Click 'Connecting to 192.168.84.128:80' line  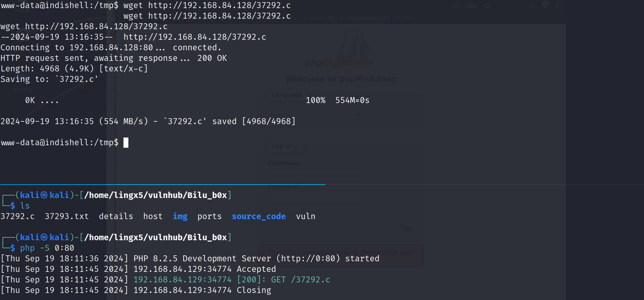click(77, 47)
